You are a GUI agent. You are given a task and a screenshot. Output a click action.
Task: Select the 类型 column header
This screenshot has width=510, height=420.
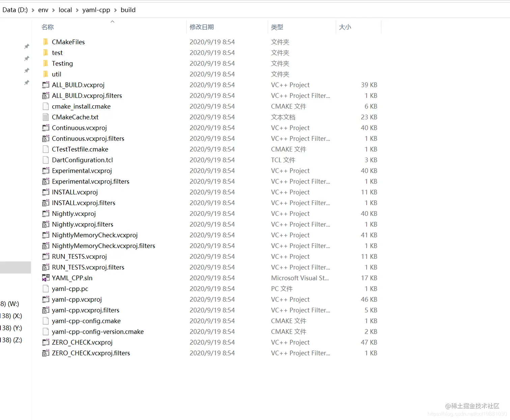[x=277, y=27]
